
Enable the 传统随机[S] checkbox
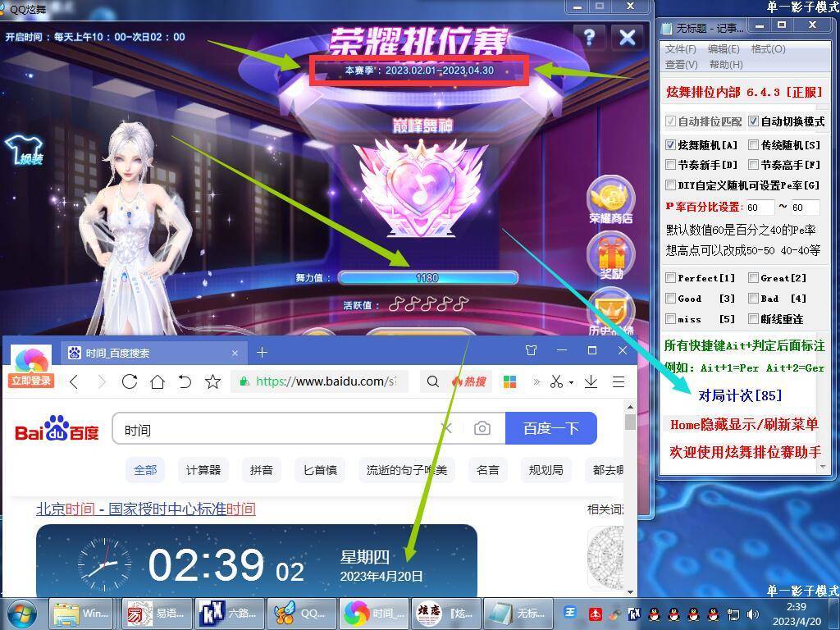(x=753, y=144)
